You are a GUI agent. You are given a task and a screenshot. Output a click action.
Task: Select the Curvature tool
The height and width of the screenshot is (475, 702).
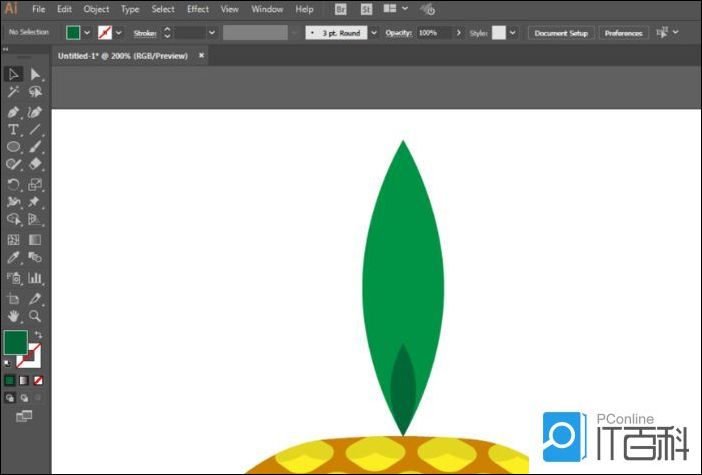[x=35, y=112]
